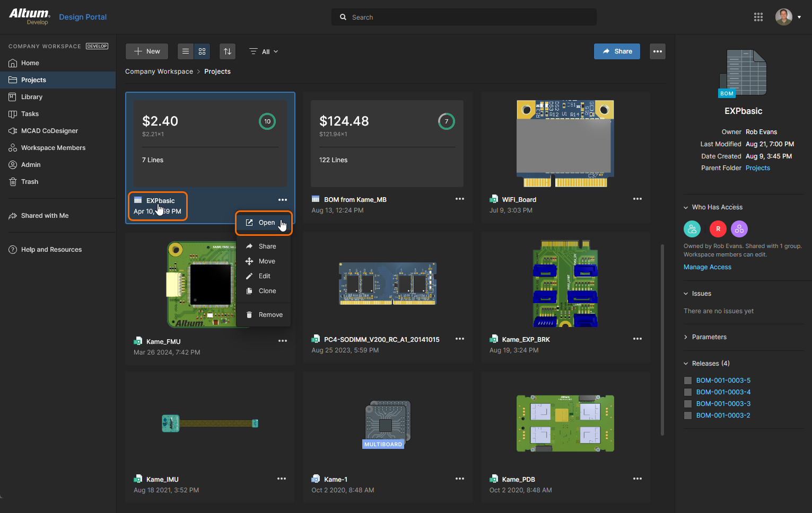812x513 pixels.
Task: Click the Manage Access link
Action: 708,267
